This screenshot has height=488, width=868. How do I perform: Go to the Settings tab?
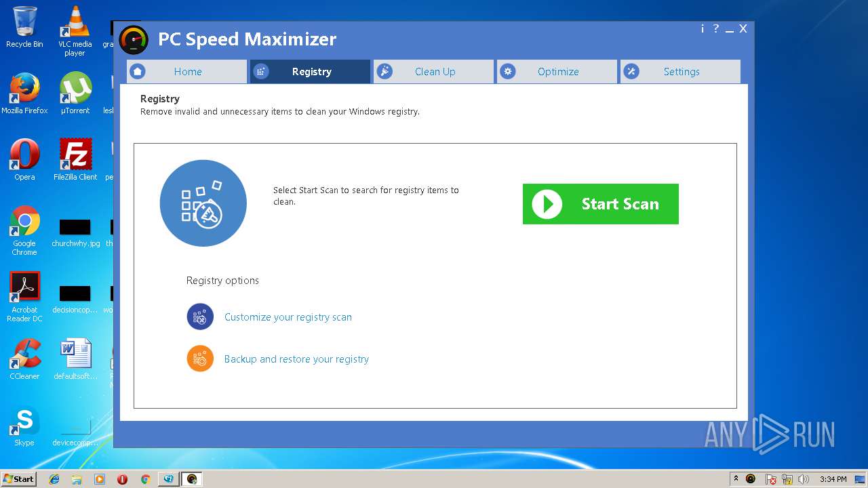pyautogui.click(x=680, y=72)
